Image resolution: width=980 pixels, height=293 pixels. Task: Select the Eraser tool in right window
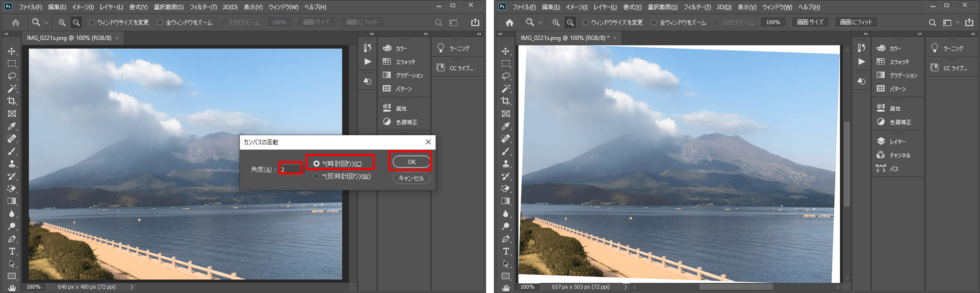pyautogui.click(x=506, y=189)
